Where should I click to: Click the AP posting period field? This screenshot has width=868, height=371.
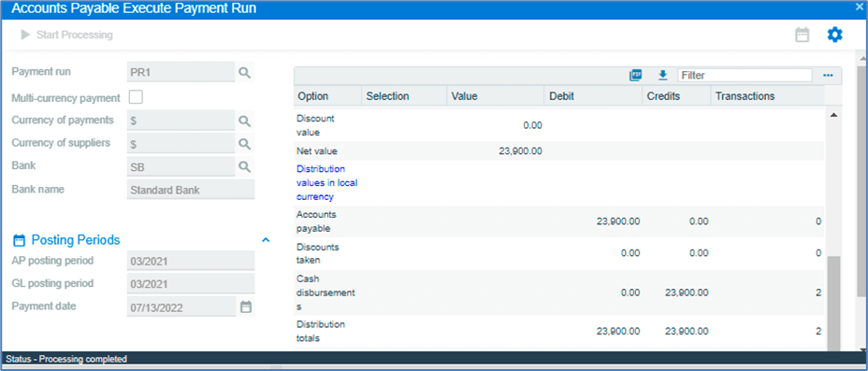click(191, 261)
